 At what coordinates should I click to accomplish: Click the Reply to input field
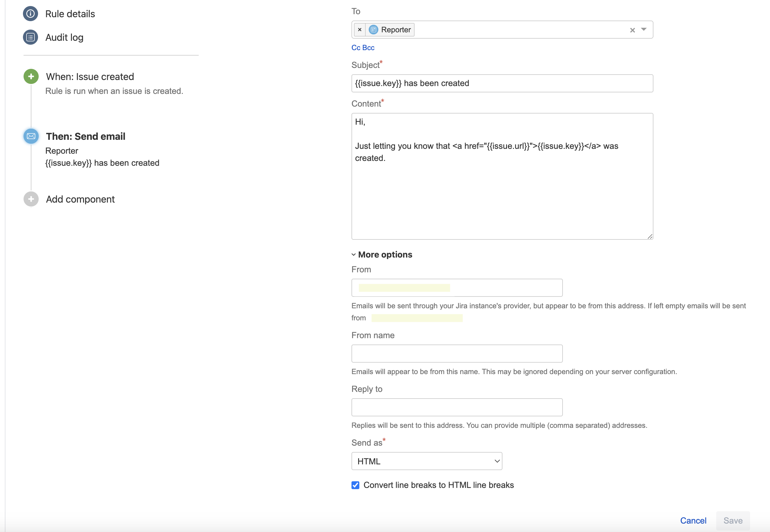457,407
